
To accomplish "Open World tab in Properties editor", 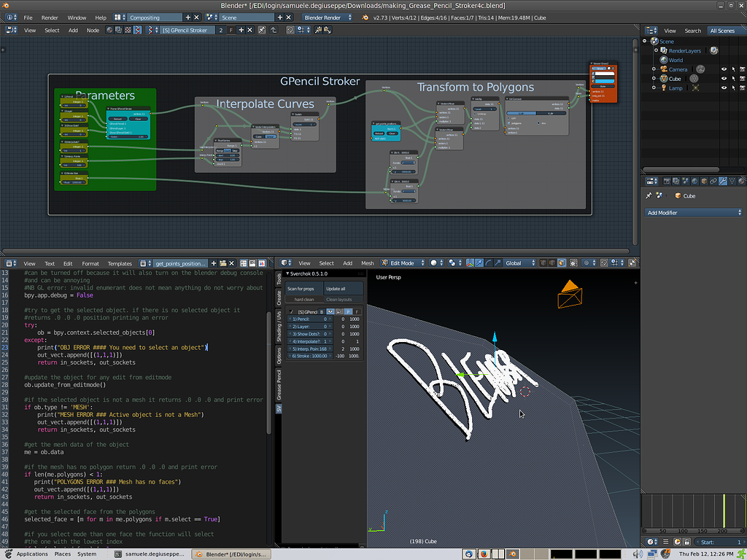I will pos(694,182).
